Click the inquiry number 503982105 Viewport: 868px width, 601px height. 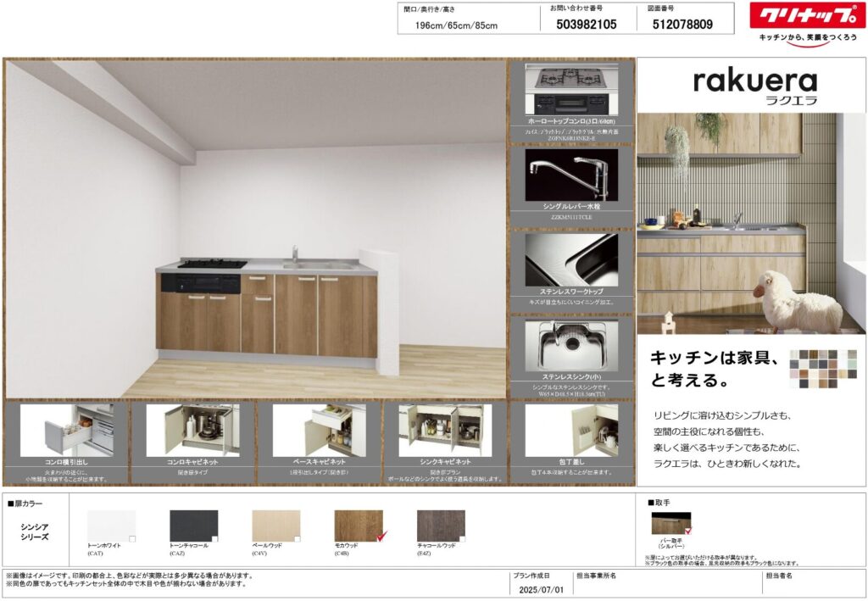point(587,25)
